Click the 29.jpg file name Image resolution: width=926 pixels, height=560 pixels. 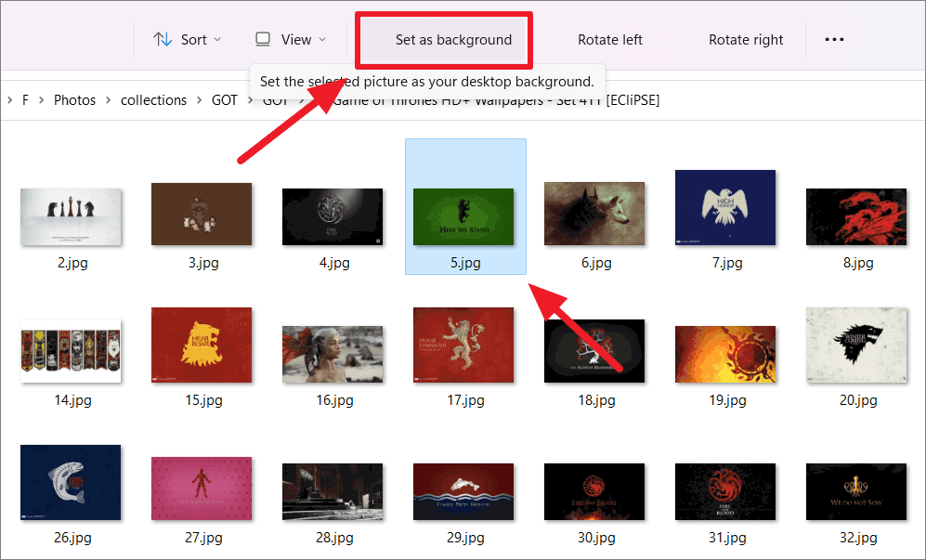click(465, 538)
